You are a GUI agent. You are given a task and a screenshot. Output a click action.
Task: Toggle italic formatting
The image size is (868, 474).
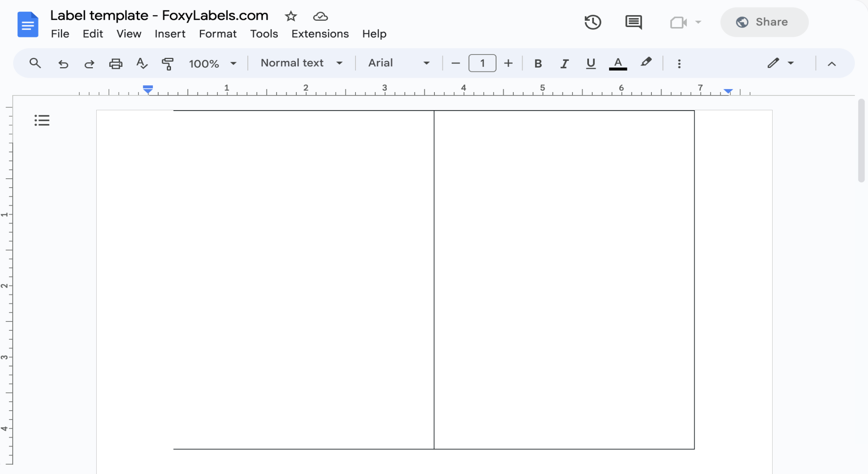coord(564,63)
